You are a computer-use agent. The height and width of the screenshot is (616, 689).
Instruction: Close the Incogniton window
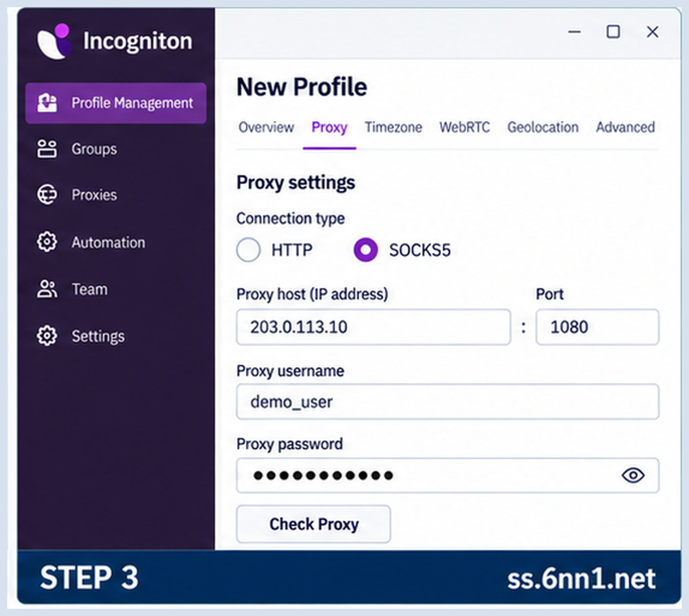[x=652, y=32]
